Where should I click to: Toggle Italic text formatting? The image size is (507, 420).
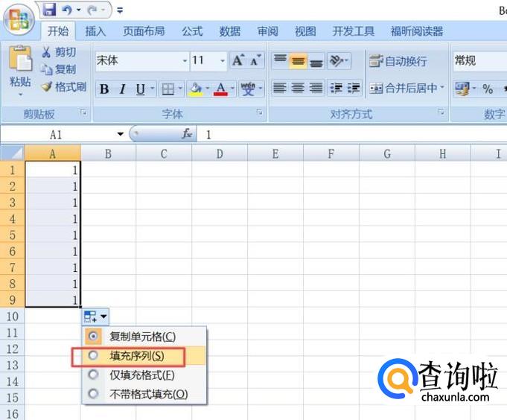(x=122, y=89)
